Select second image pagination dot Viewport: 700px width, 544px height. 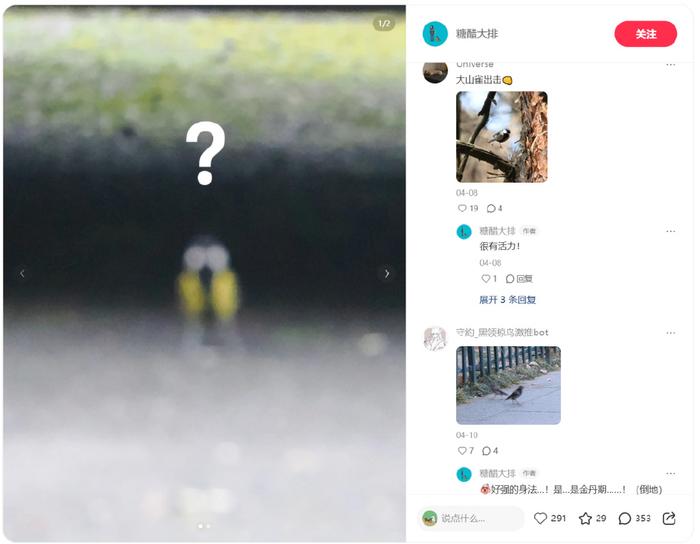click(208, 526)
